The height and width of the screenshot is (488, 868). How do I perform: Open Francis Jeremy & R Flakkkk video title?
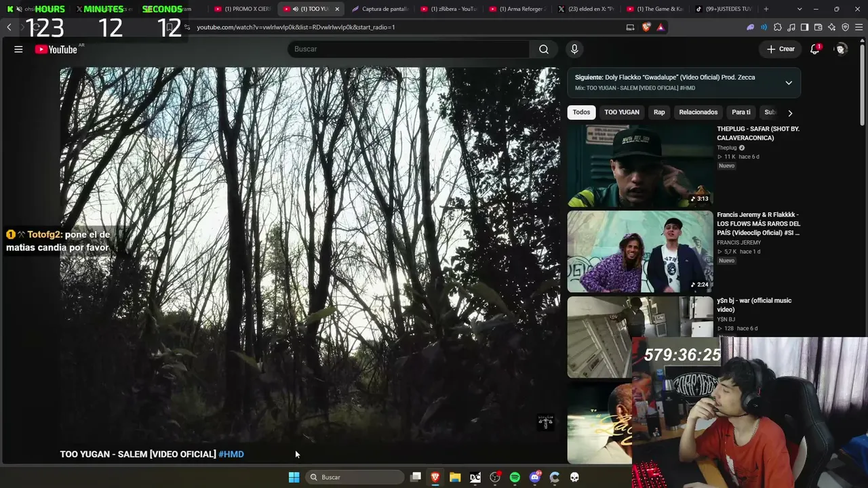(759, 224)
